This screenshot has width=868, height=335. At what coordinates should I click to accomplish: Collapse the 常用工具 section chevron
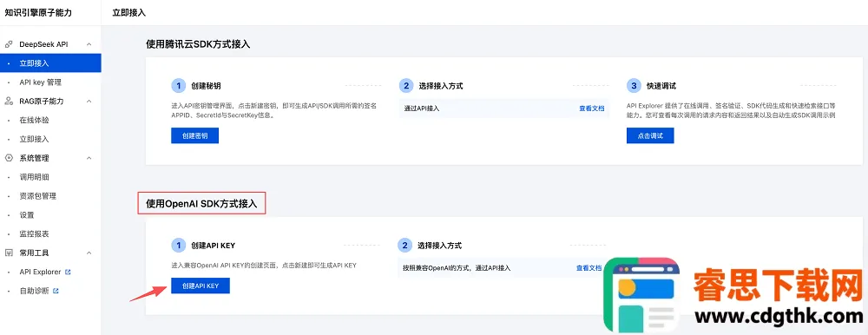89,253
